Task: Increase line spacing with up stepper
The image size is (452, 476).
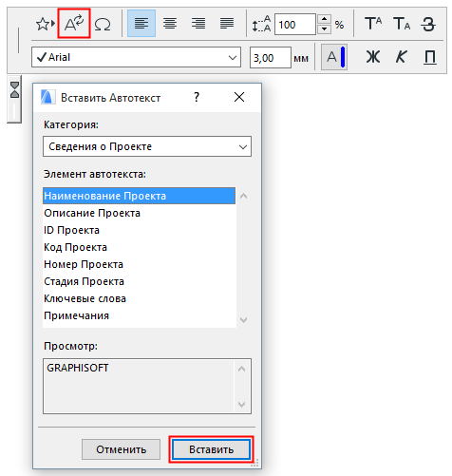Action: tap(324, 19)
